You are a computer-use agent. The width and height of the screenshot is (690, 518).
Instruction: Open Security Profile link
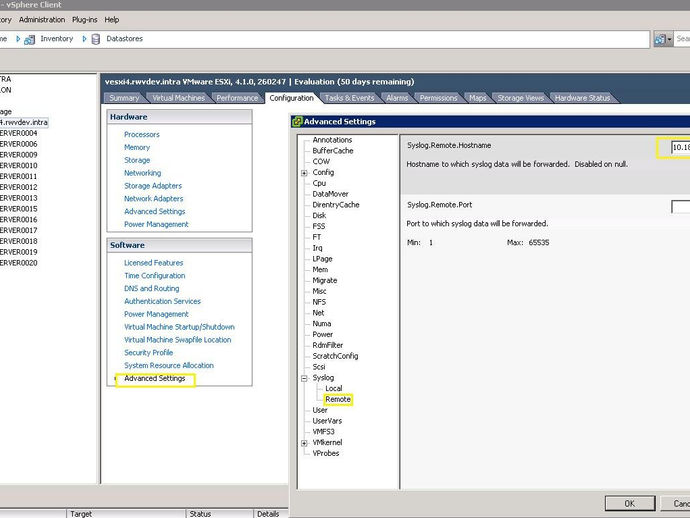pyautogui.click(x=148, y=353)
